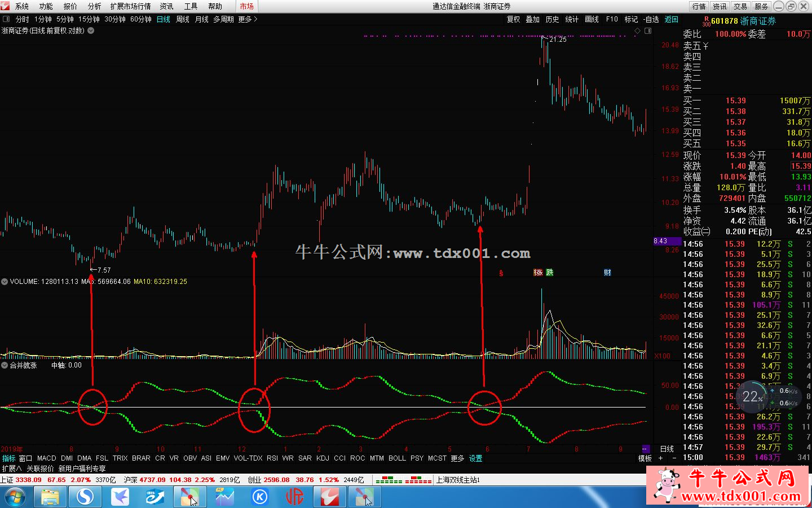Select the KDJ indicator tab

click(x=323, y=458)
